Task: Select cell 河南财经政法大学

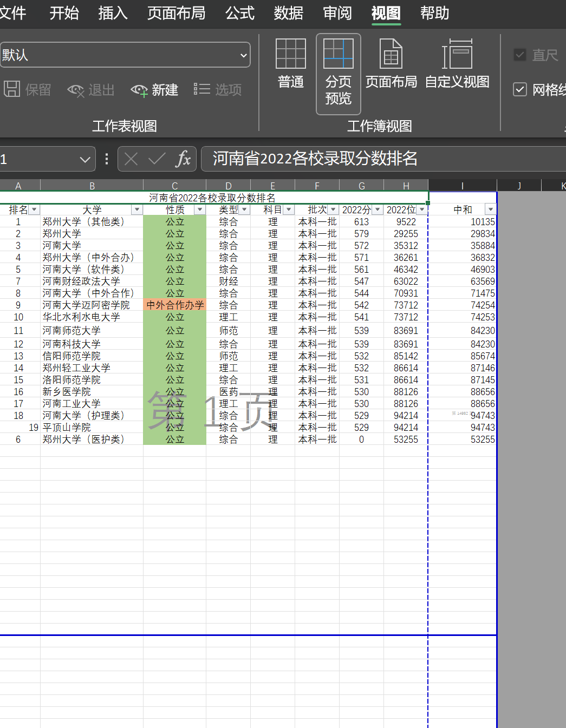Action: coord(92,281)
